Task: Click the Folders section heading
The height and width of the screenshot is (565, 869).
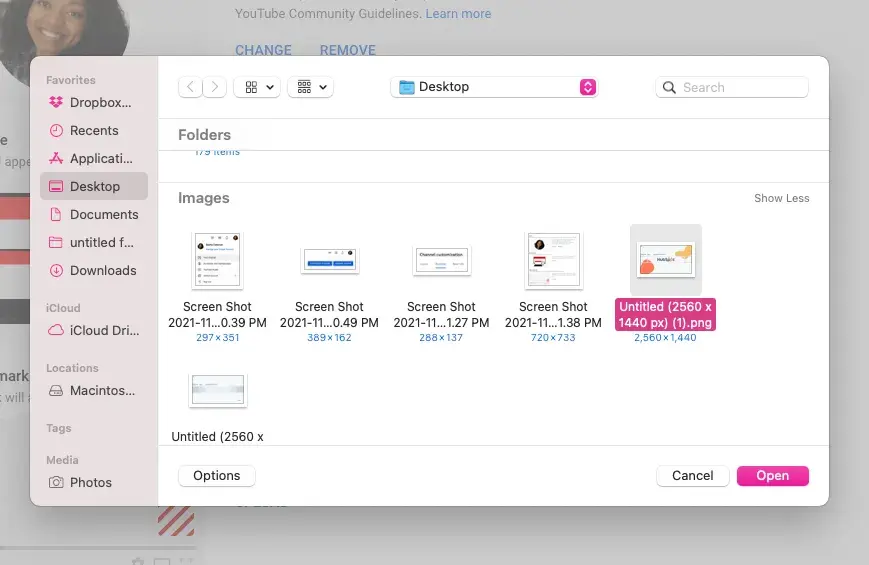Action: tap(205, 135)
